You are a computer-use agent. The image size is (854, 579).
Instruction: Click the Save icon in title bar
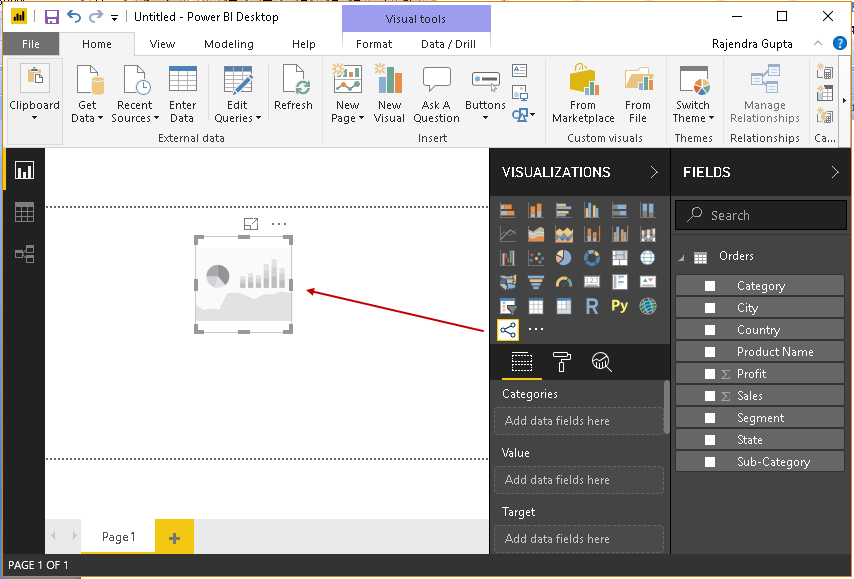[x=51, y=17]
